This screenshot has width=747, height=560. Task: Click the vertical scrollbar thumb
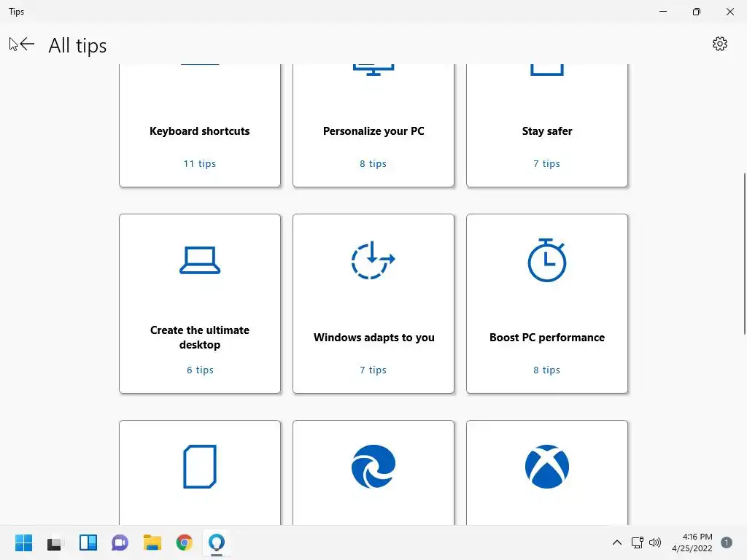745,254
